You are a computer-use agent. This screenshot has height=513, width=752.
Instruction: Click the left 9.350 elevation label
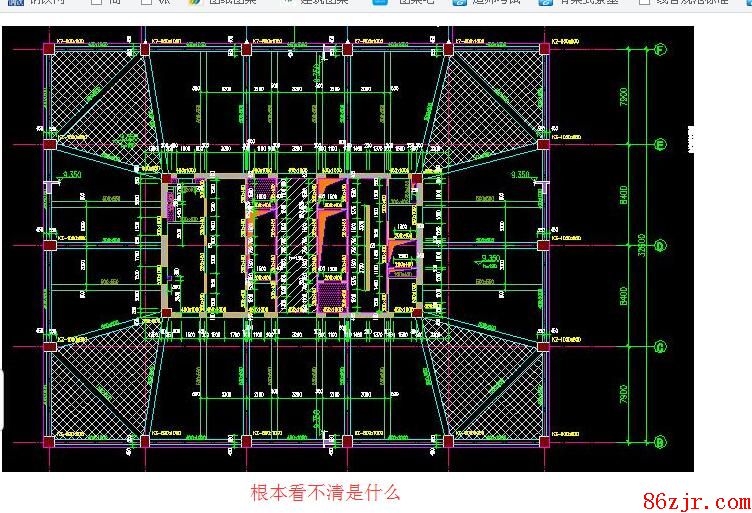point(71,175)
